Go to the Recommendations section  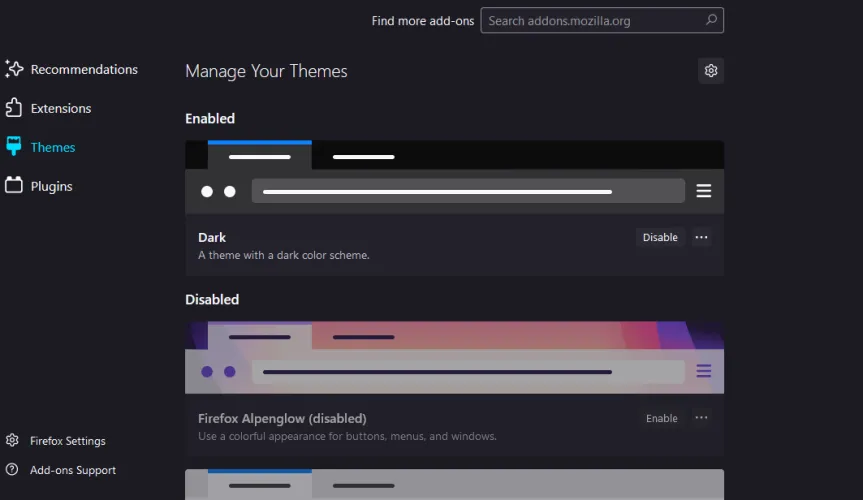84,69
